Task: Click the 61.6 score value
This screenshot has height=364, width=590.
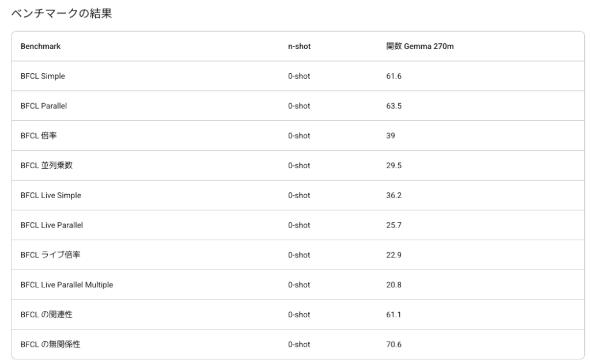Action: point(394,77)
